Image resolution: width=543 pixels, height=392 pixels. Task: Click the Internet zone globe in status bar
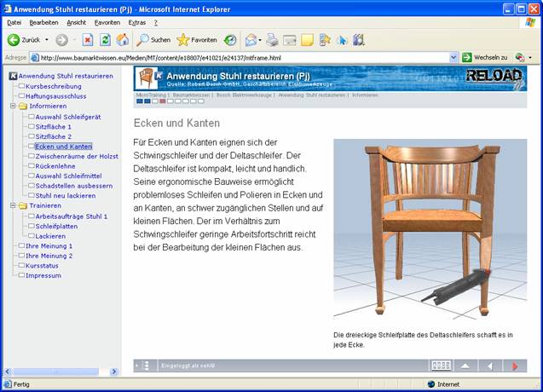(x=431, y=384)
